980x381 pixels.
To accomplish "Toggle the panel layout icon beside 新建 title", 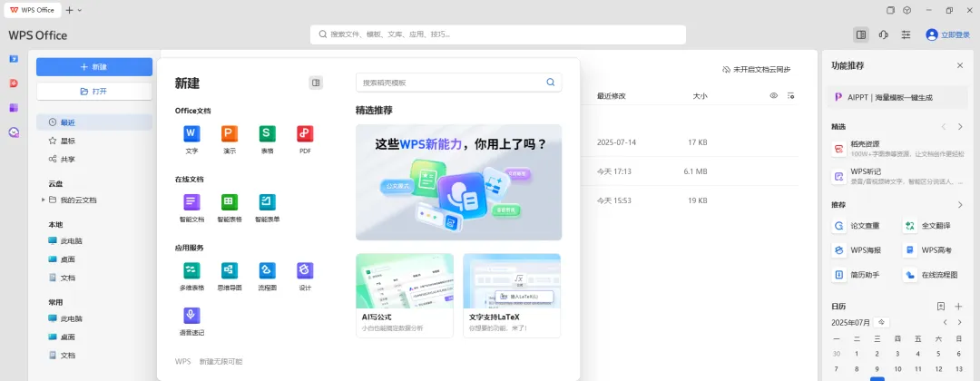I will [x=317, y=83].
